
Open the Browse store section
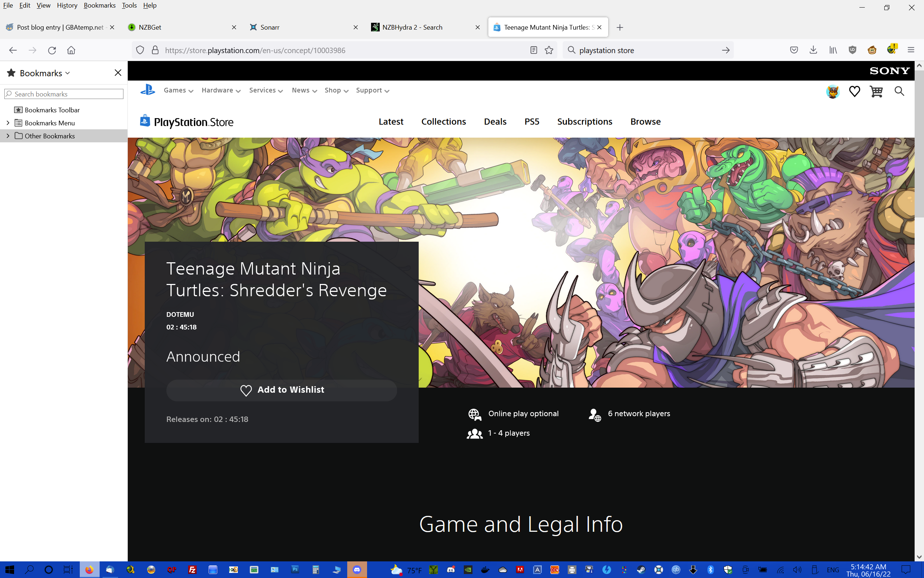pyautogui.click(x=645, y=122)
